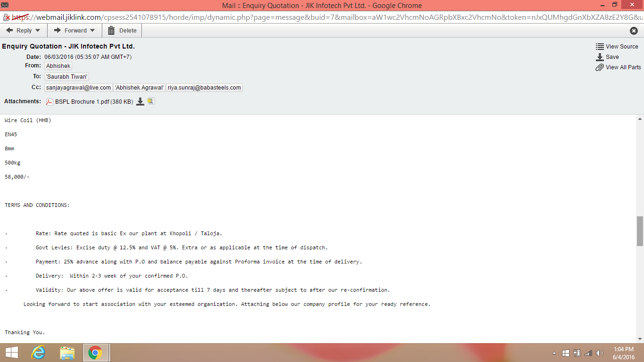Show hidden tray icons arrow
644x362 pixels.
554,353
